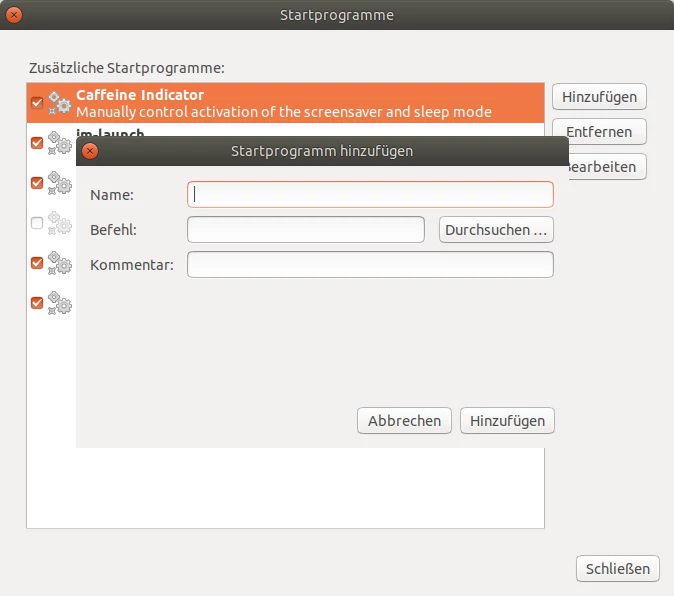Click the gear icon of the last list entry
The width and height of the screenshot is (674, 596).
pos(60,302)
